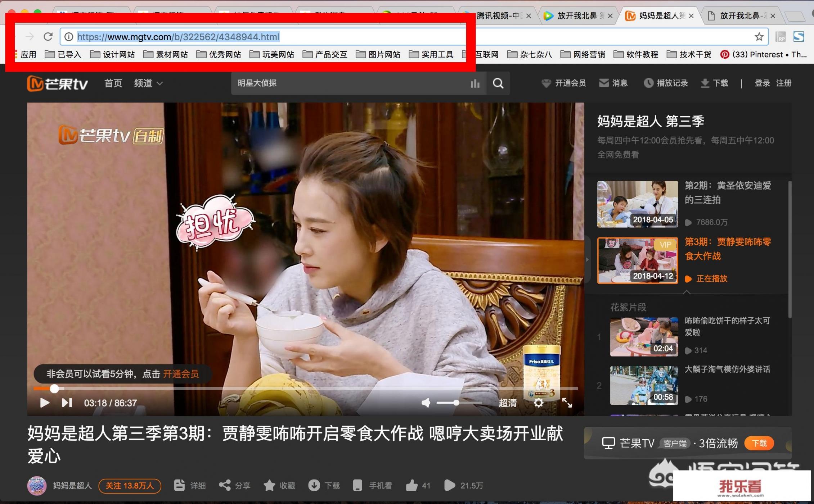The width and height of the screenshot is (814, 504).
Task: Switch to the 腾讯视频 browser tab
Action: point(498,16)
